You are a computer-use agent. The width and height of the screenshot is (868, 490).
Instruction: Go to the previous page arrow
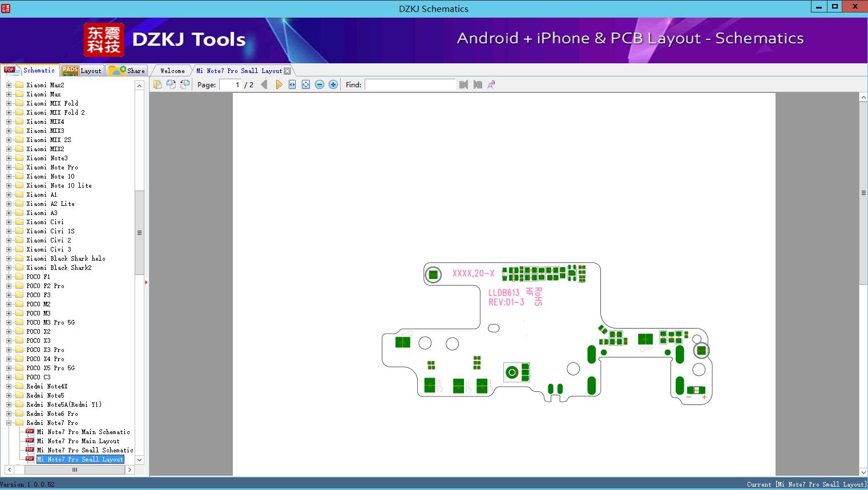coord(264,84)
